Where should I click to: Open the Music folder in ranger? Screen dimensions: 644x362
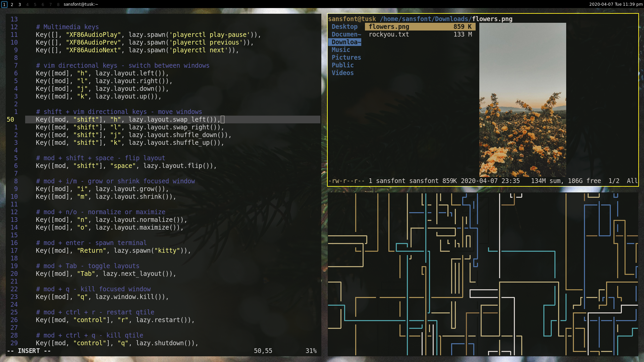341,50
